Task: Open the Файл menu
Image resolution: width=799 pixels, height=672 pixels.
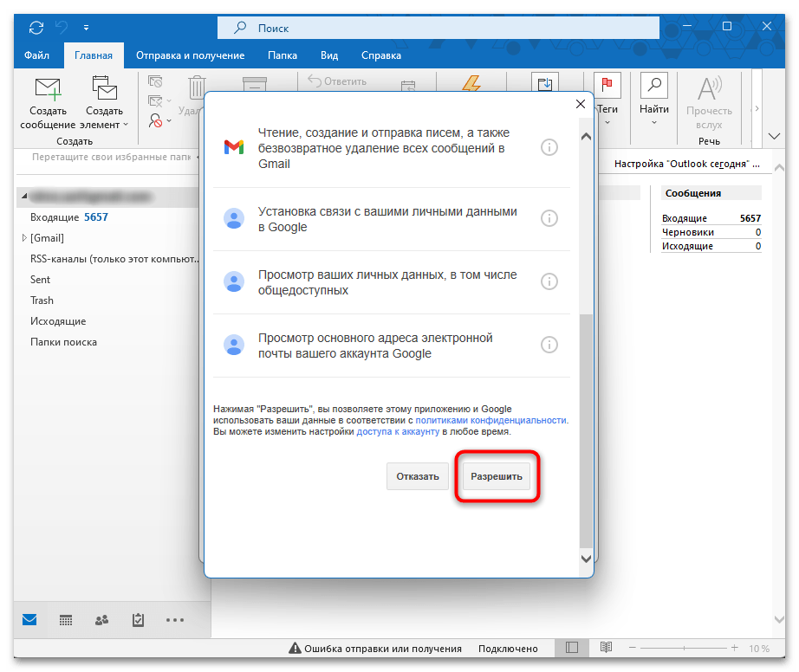Action: tap(36, 55)
